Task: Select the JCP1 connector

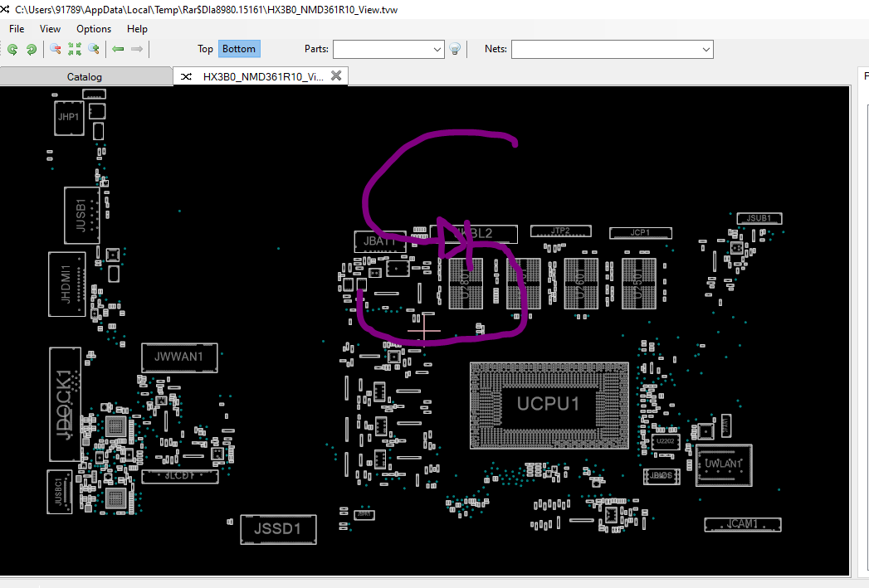Action: [640, 233]
